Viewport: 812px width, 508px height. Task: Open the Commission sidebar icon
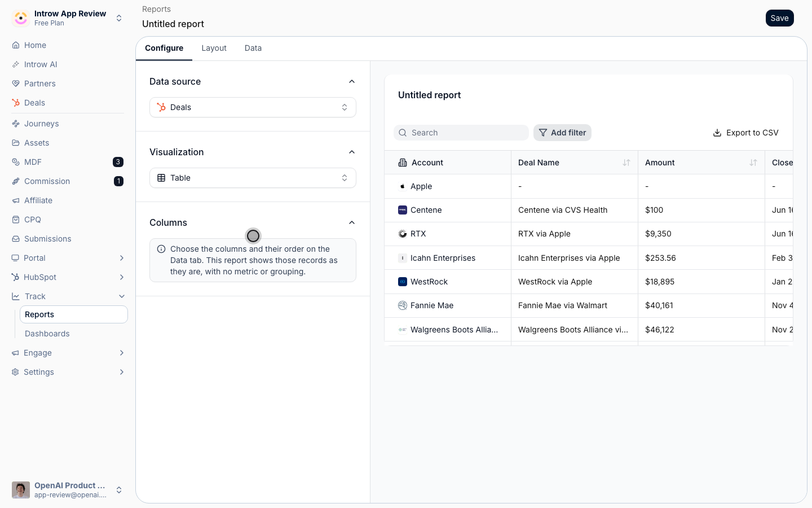(16, 181)
